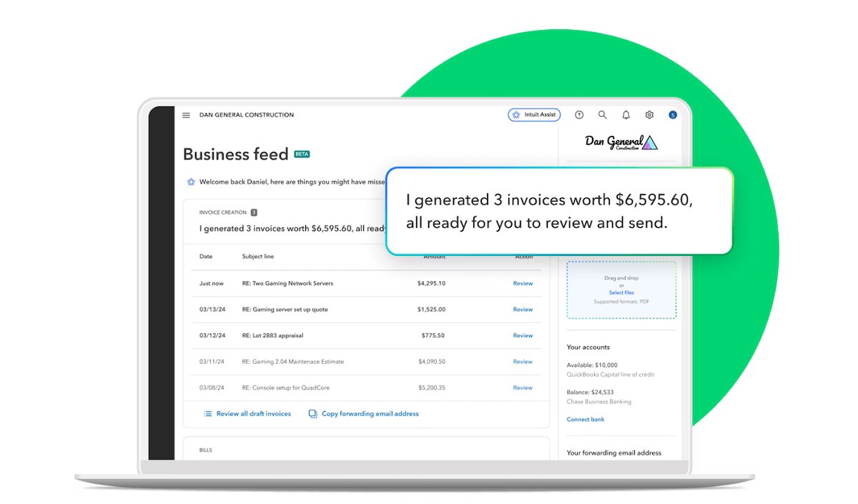Select subject RE: Two Gaming Network Servers
Image resolution: width=858 pixels, height=504 pixels.
[287, 284]
